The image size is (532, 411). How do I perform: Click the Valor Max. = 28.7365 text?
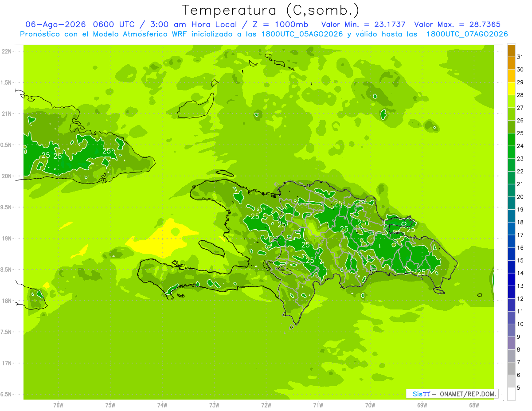(x=457, y=24)
